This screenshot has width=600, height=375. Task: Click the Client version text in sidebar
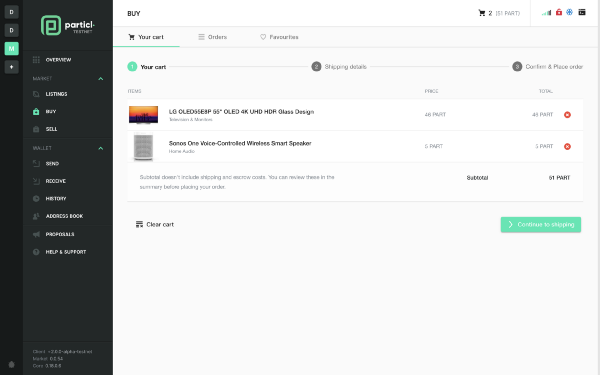click(62, 352)
